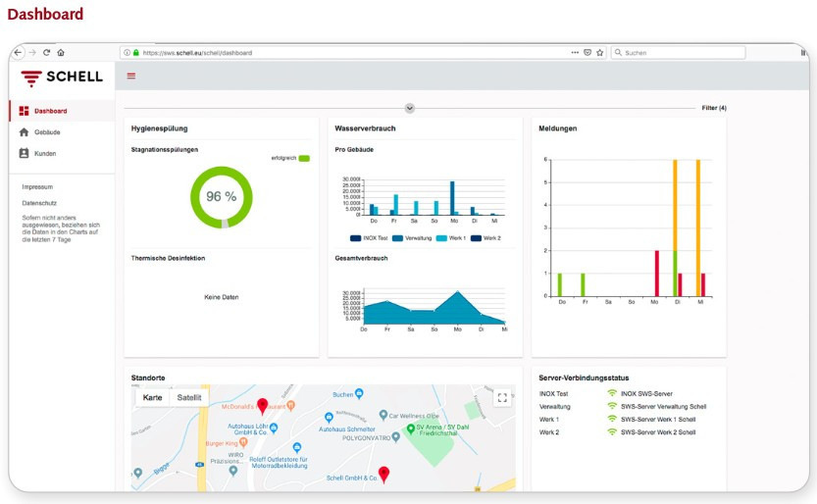Switch map to Satellit view
817x504 pixels.
[188, 397]
